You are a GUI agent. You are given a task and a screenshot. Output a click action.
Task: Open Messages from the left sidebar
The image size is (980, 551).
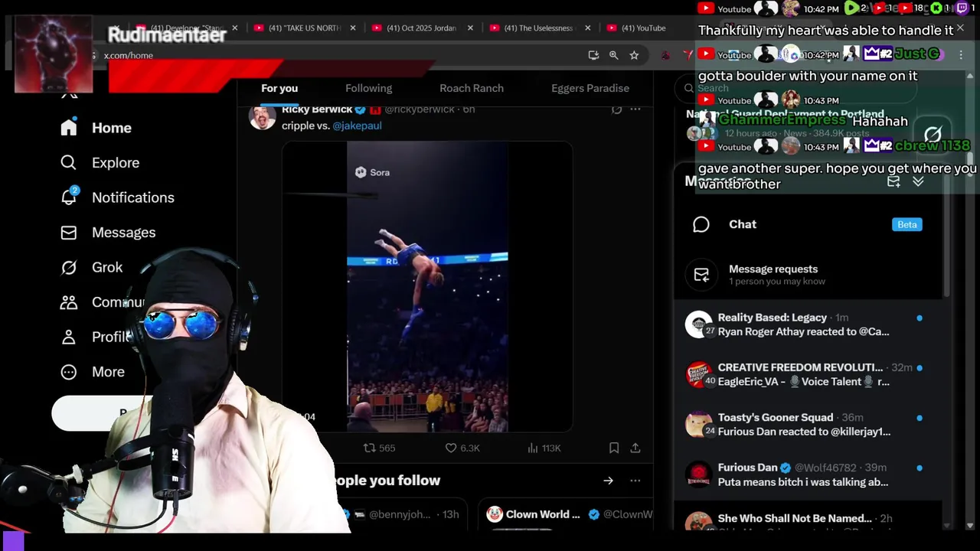[108, 232]
